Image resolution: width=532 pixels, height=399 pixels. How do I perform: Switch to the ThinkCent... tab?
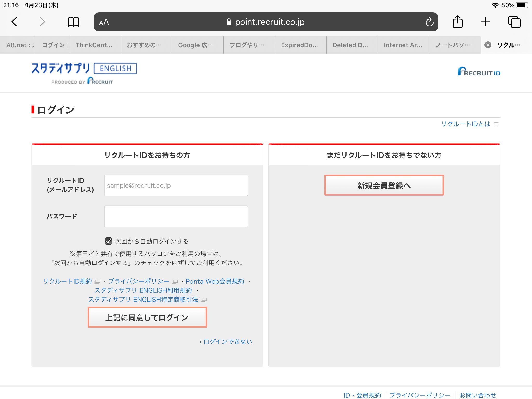coord(95,45)
